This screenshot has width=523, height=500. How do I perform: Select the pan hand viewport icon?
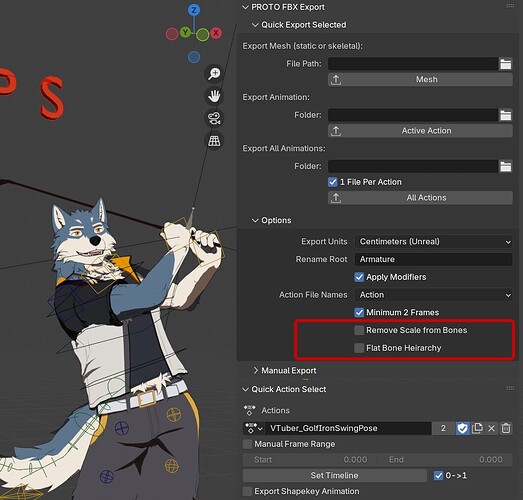(x=214, y=96)
